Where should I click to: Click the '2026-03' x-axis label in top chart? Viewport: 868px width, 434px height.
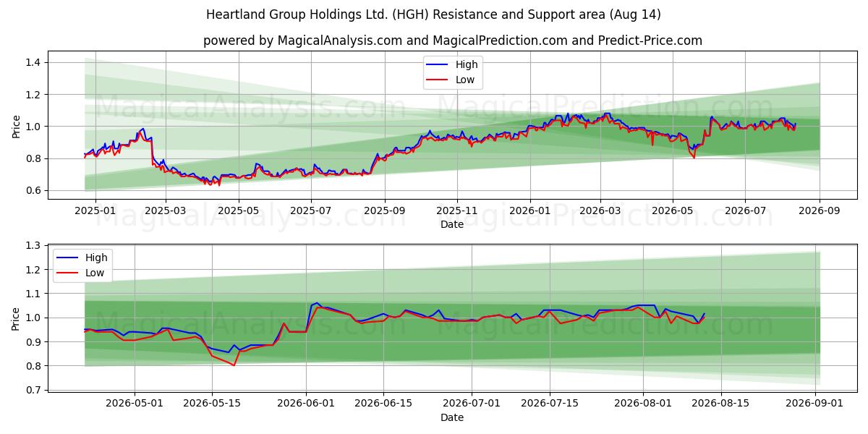(600, 210)
